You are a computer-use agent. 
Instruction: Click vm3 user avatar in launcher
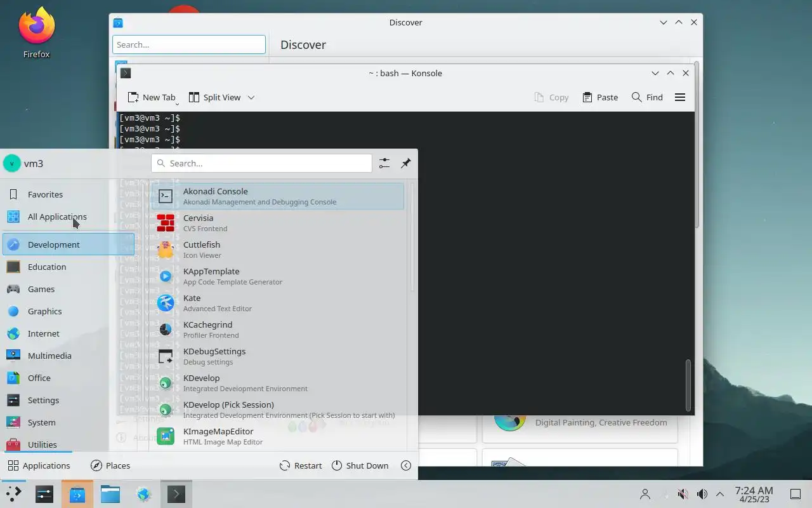12,163
